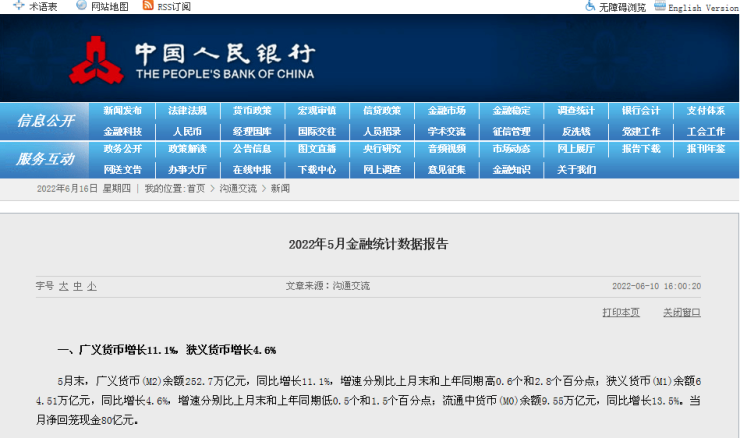Open the 工会工作 menu item
The width and height of the screenshot is (740, 438).
coord(706,131)
